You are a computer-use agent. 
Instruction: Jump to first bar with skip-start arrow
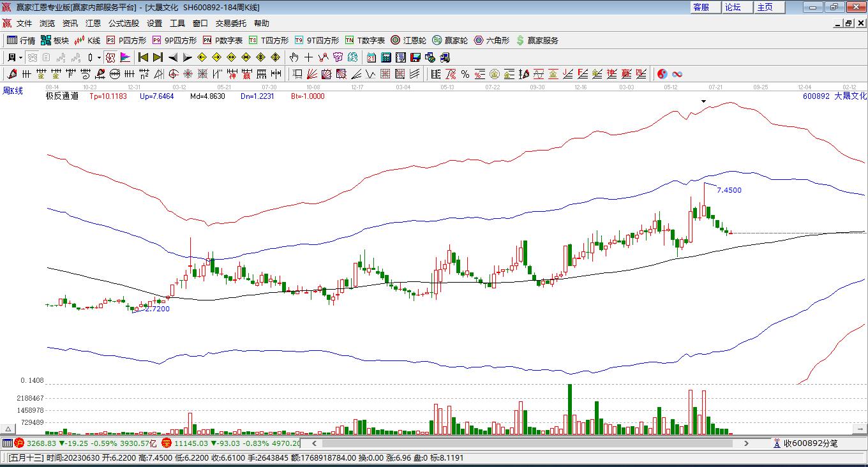tap(144, 57)
